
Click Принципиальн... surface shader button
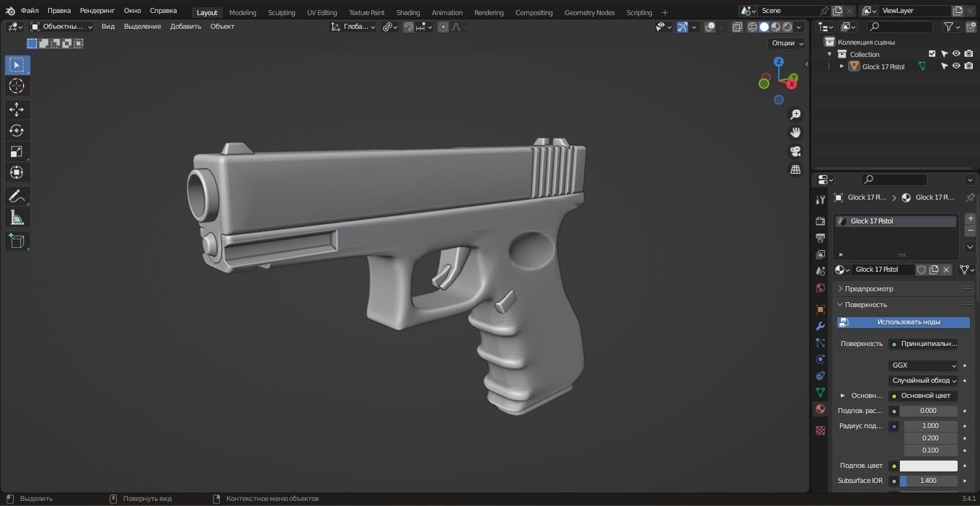point(923,344)
